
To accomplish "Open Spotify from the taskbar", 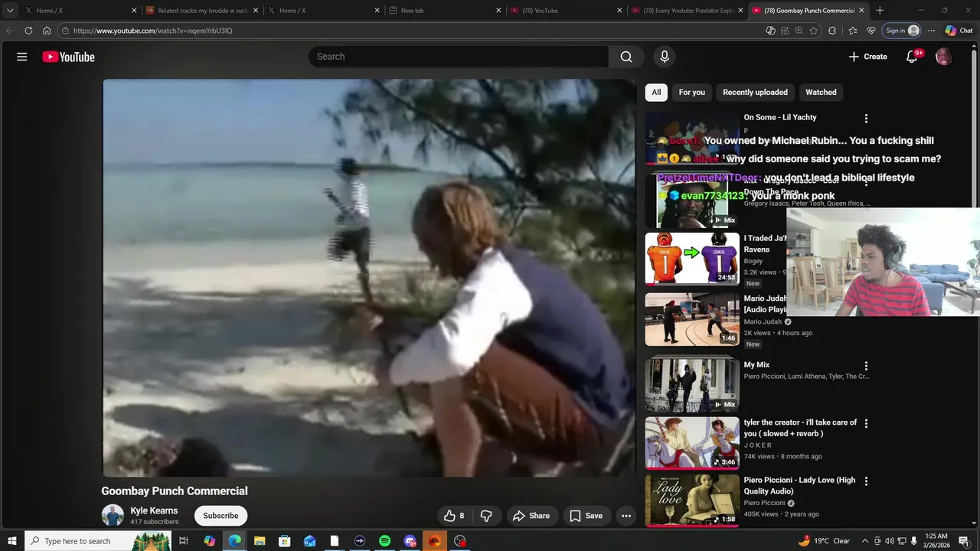I will click(x=384, y=541).
